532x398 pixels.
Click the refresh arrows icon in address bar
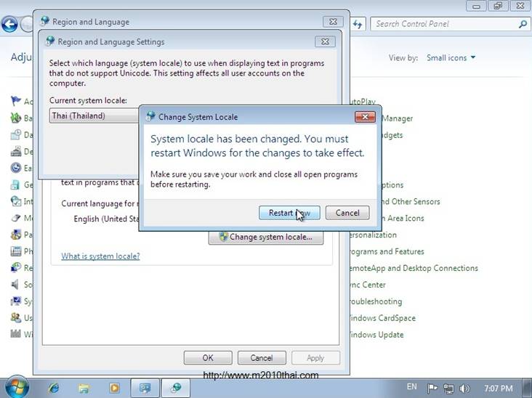[358, 24]
